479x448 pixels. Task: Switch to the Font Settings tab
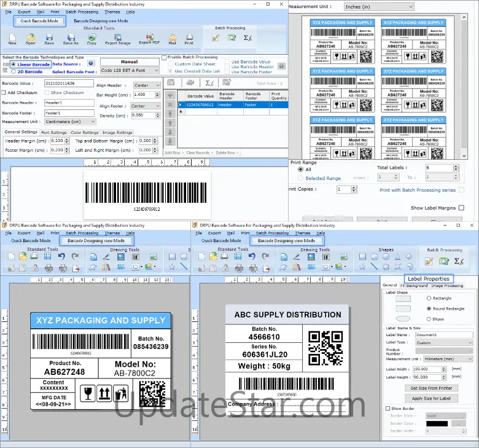(x=54, y=132)
